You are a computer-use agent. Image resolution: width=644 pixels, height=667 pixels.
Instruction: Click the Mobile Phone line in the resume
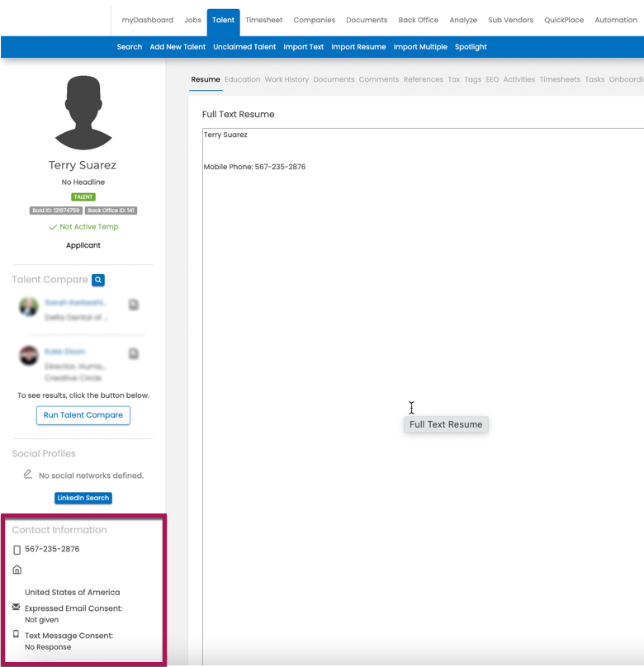(x=254, y=167)
